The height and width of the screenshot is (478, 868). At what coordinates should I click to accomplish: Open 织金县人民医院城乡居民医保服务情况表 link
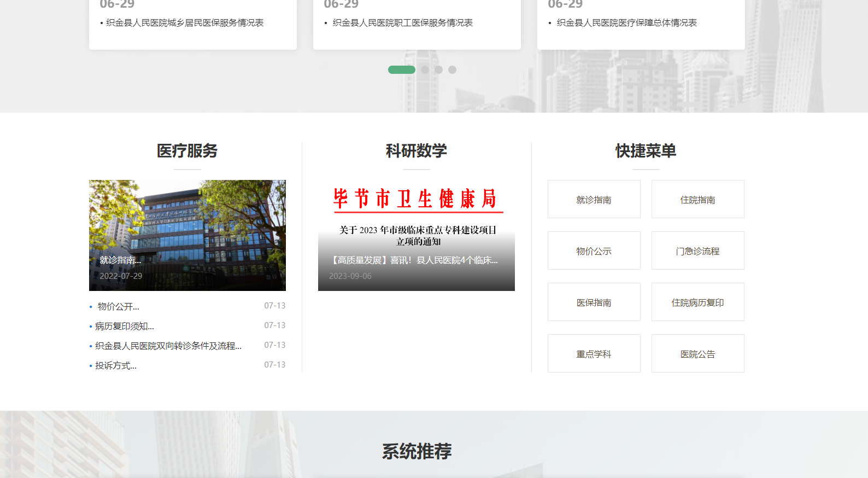(x=185, y=23)
